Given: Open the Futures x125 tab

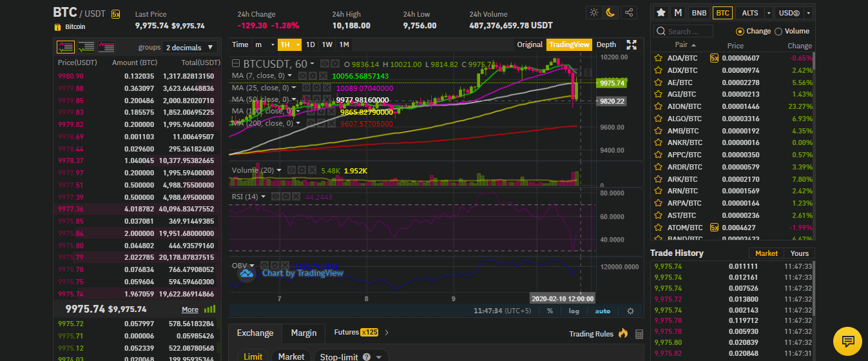Looking at the screenshot, I should 356,332.
